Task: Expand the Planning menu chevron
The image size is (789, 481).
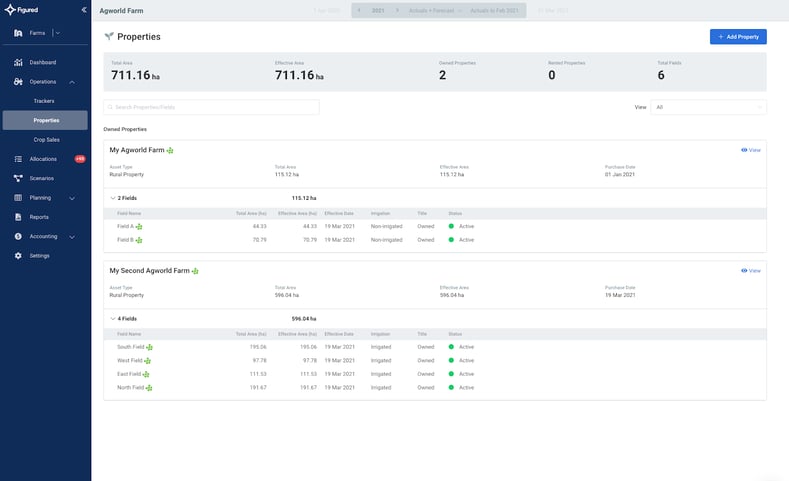Action: tap(72, 198)
